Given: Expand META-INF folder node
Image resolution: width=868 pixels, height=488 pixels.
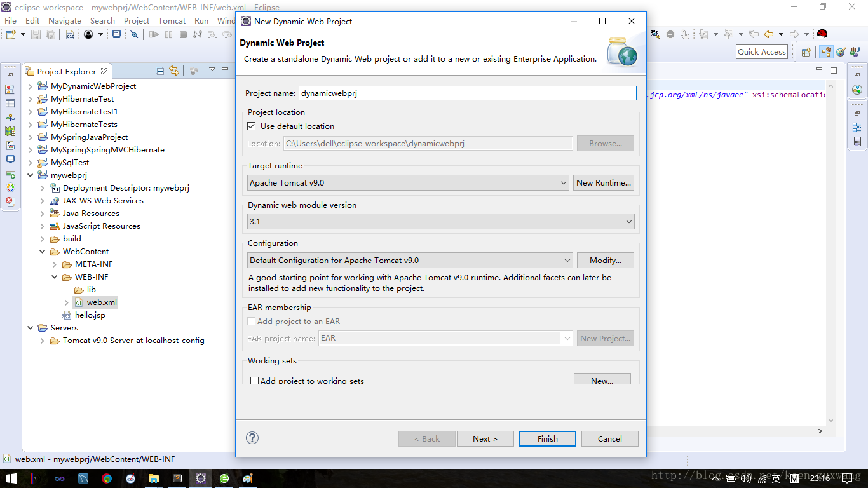Looking at the screenshot, I should click(55, 264).
